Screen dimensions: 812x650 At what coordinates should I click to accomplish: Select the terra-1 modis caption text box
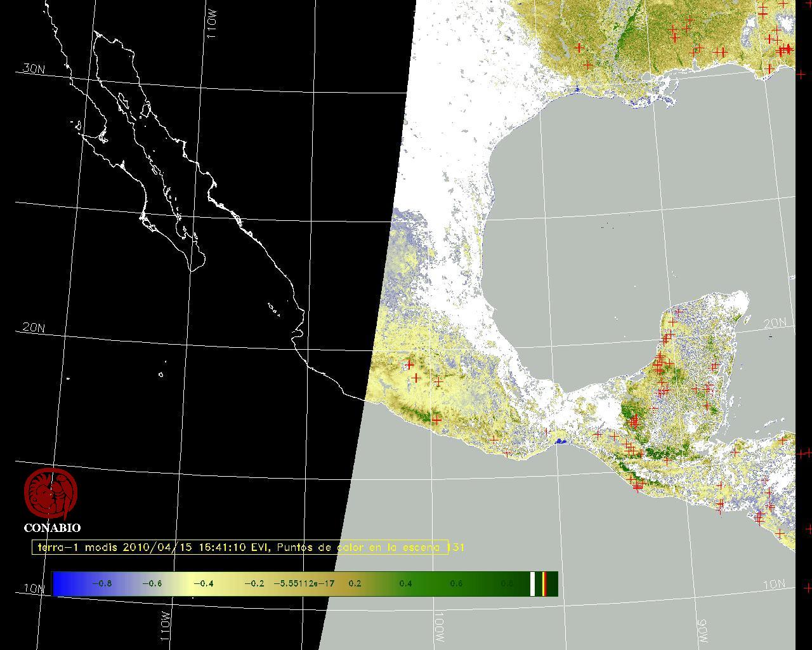(240, 547)
